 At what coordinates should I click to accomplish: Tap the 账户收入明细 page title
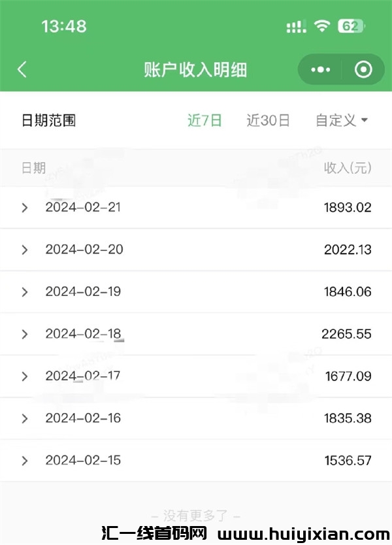[195, 70]
